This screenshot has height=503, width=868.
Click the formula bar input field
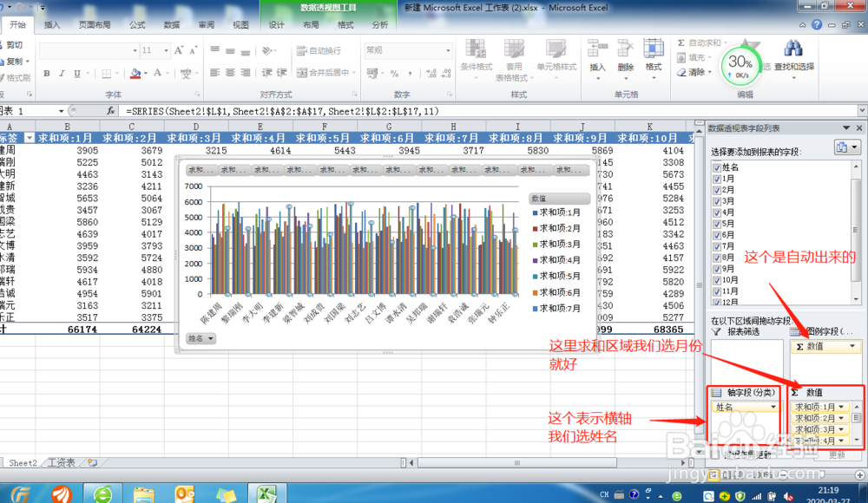(x=490, y=111)
